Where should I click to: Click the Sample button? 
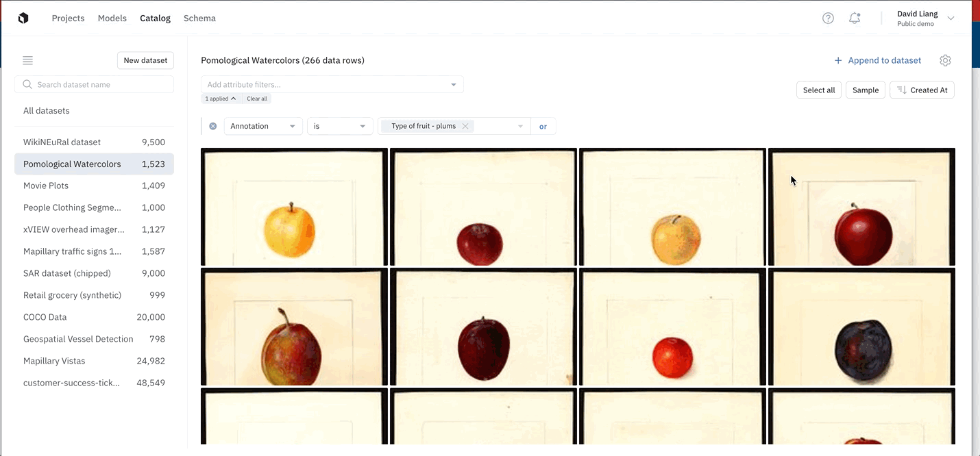[x=866, y=90]
